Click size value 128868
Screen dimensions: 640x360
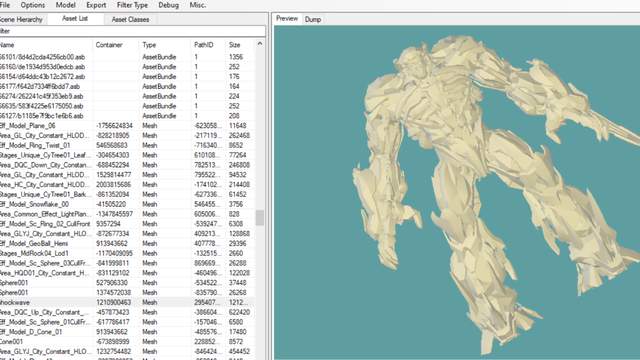[x=240, y=233]
